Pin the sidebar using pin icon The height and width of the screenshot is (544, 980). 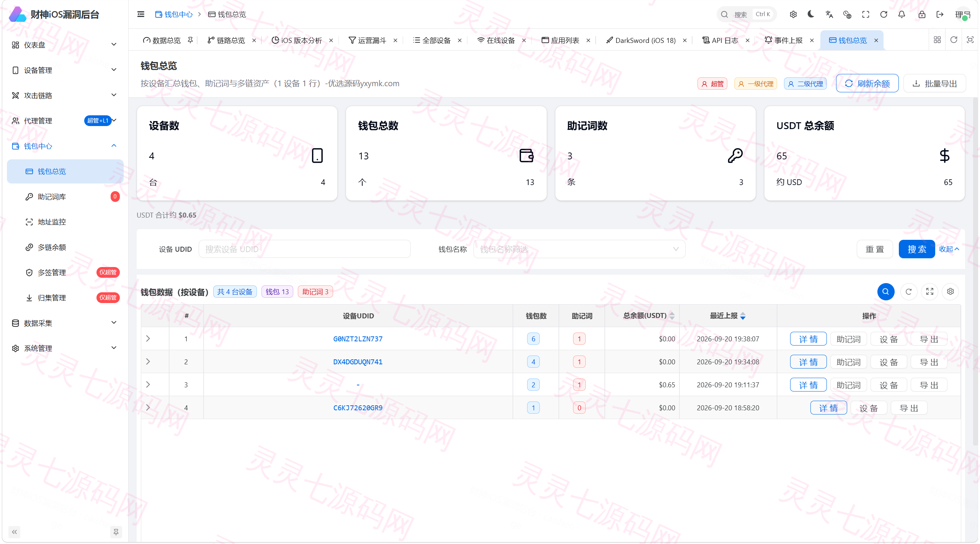click(116, 532)
